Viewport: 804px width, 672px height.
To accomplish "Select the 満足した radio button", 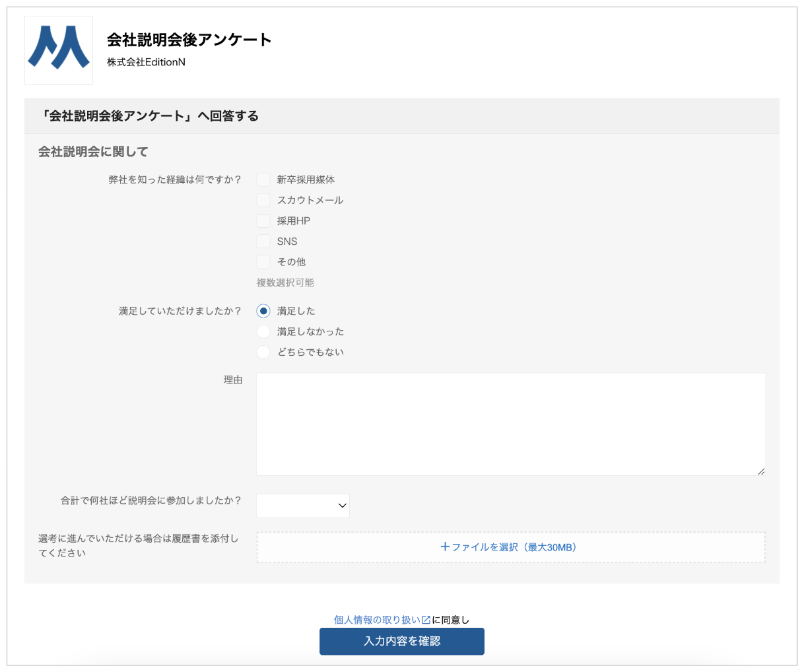I will (x=263, y=311).
